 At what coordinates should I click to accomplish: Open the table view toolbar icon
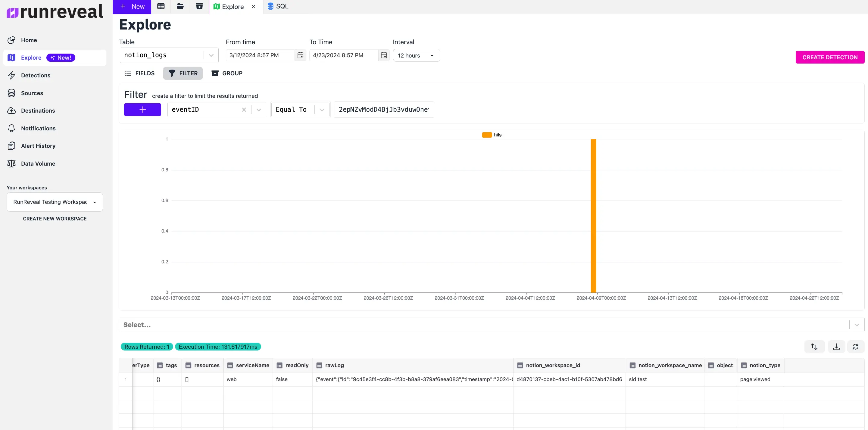pos(161,6)
